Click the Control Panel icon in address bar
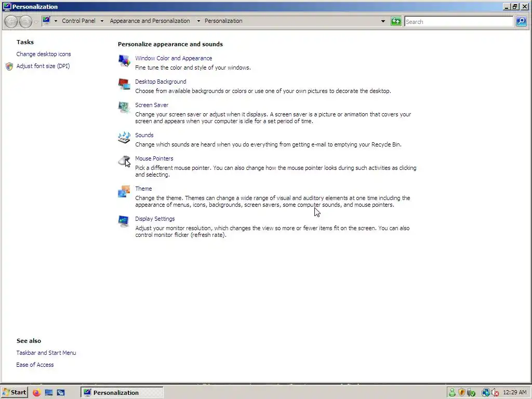The height and width of the screenshot is (399, 532). tap(46, 21)
